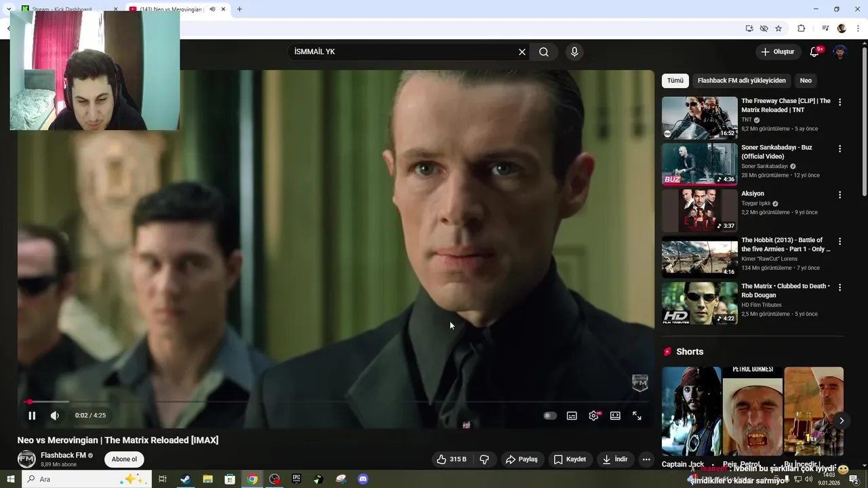Open File Explorer from the taskbar
The height and width of the screenshot is (488, 868).
pos(208,479)
